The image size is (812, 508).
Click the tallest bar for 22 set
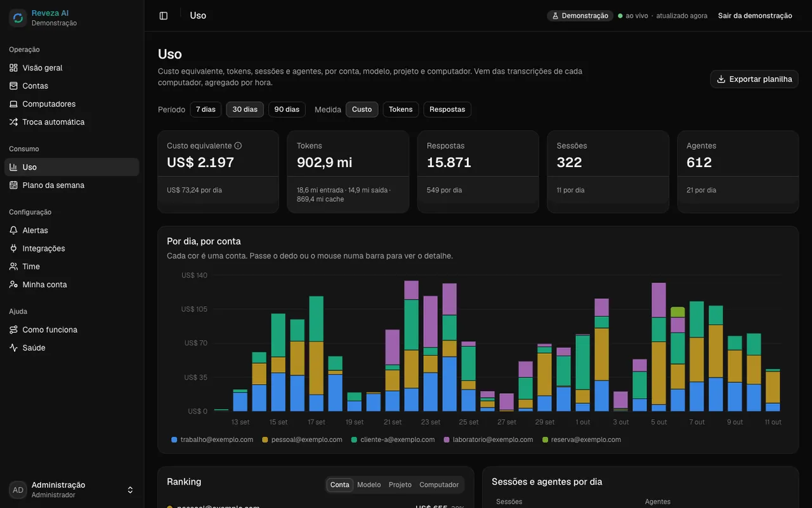click(x=412, y=346)
